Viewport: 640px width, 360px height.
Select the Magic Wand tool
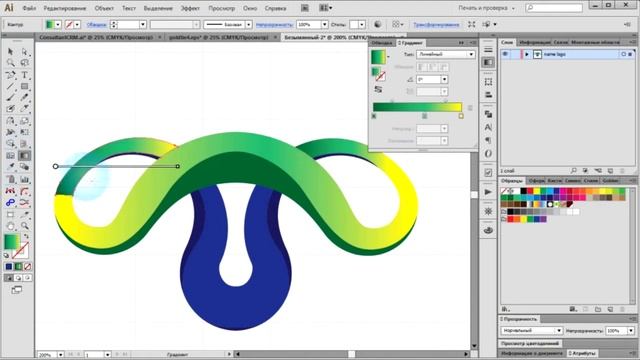[11, 63]
